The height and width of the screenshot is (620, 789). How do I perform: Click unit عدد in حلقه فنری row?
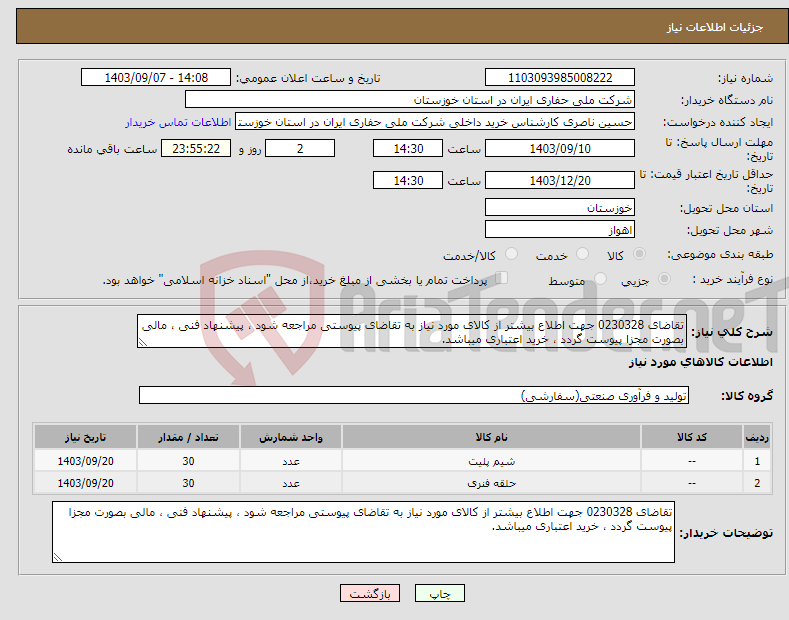pos(291,483)
